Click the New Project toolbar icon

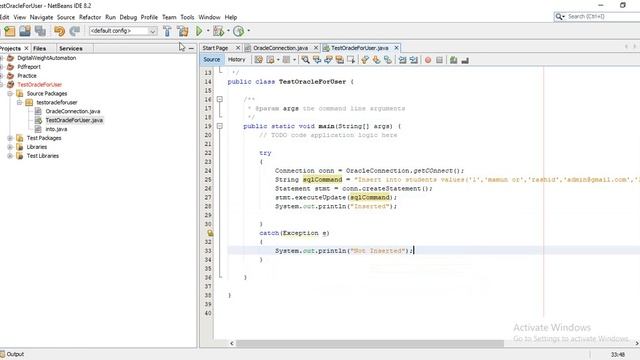[9, 31]
